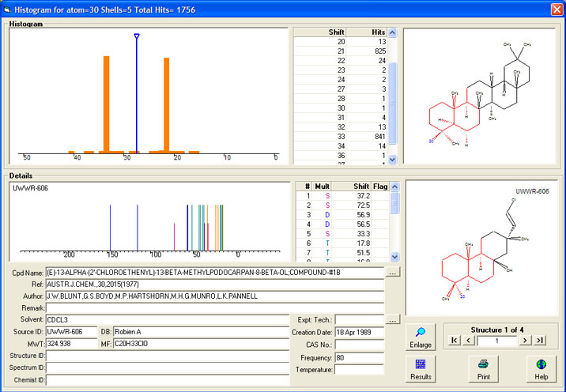
Task: Advance to the next structure
Action: [x=524, y=340]
